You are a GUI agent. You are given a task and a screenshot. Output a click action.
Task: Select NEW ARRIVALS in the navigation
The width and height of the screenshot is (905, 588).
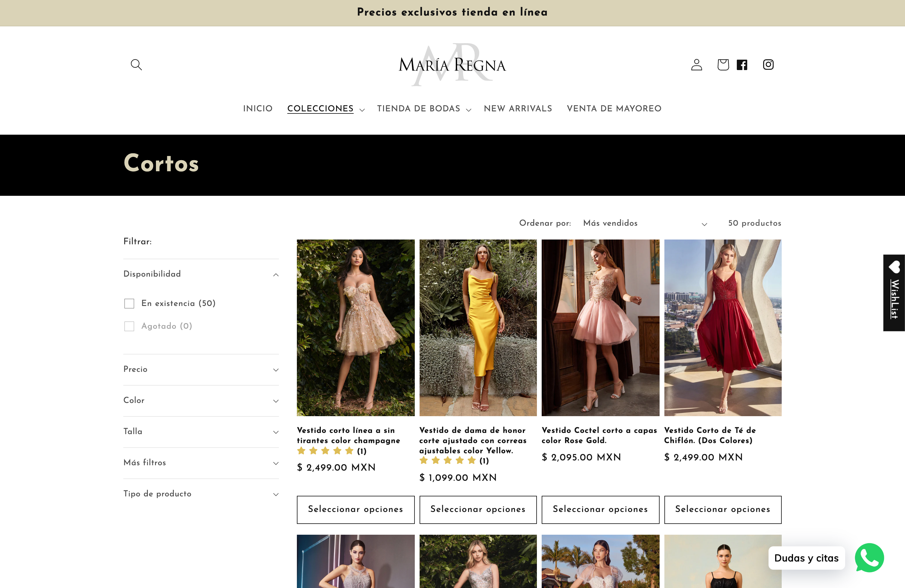pos(518,109)
